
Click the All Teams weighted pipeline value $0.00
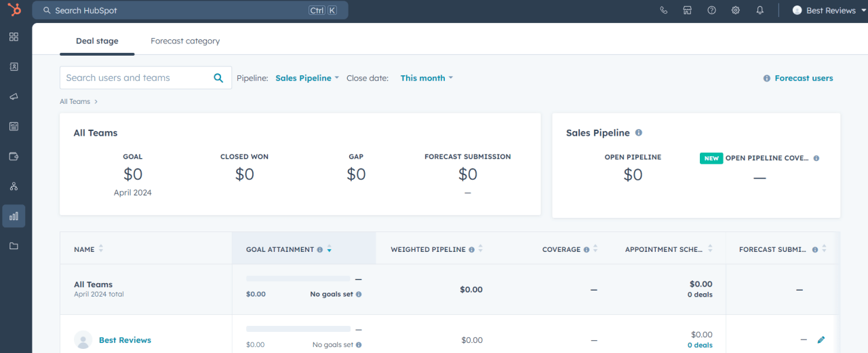[x=471, y=289]
